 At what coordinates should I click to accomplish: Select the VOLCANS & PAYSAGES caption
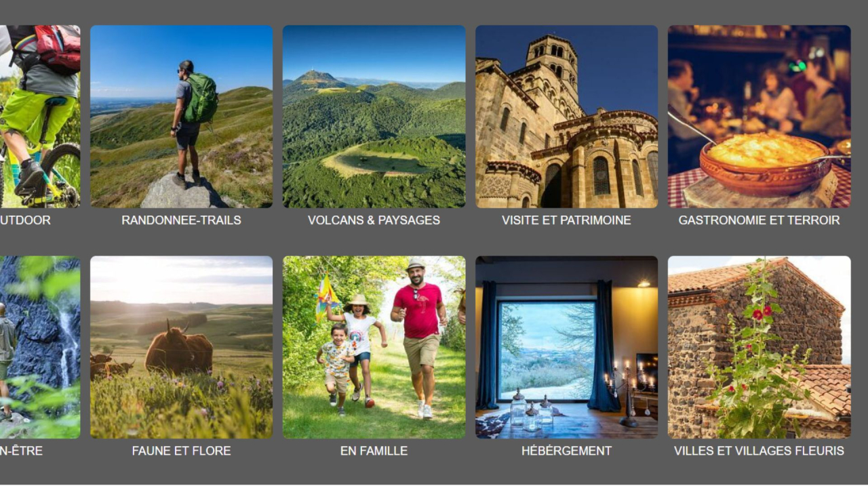(x=374, y=220)
